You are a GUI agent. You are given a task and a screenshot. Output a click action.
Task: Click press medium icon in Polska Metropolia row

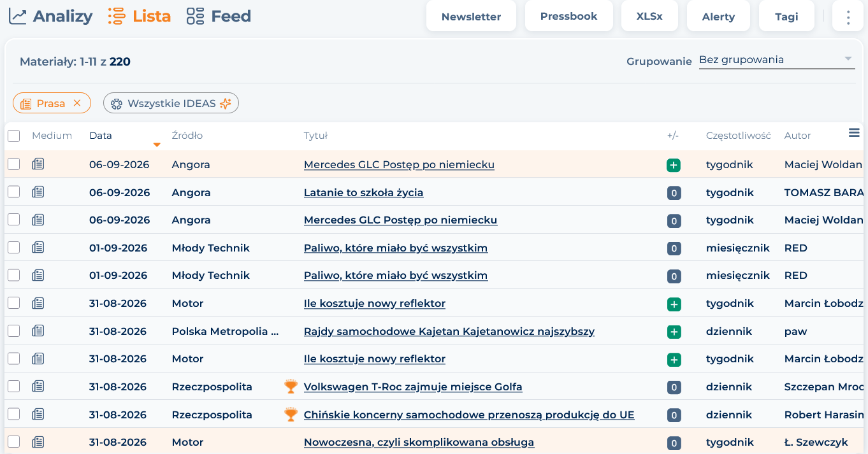click(x=38, y=331)
